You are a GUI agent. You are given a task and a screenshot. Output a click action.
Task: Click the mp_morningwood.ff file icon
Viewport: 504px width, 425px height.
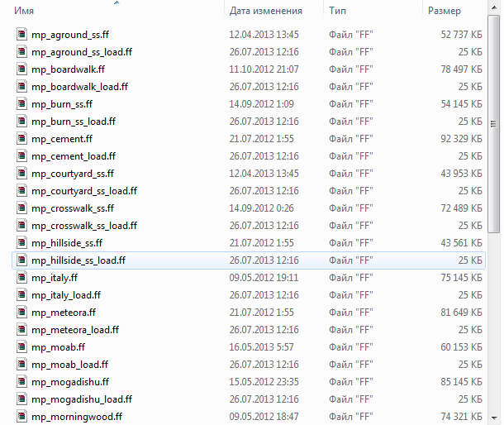coord(22,417)
